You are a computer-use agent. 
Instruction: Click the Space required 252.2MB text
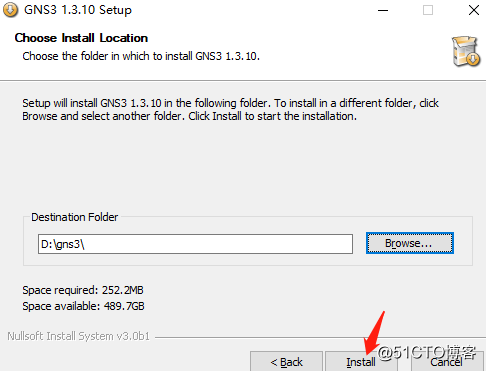click(x=83, y=290)
